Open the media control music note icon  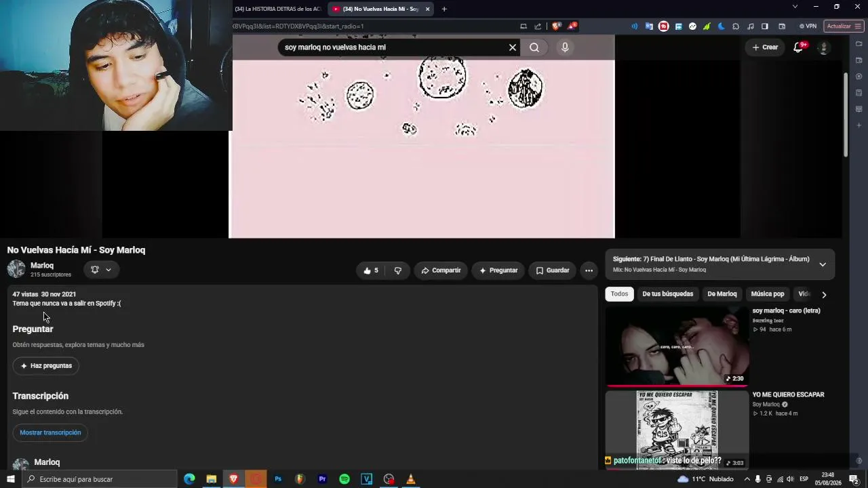pyautogui.click(x=751, y=26)
